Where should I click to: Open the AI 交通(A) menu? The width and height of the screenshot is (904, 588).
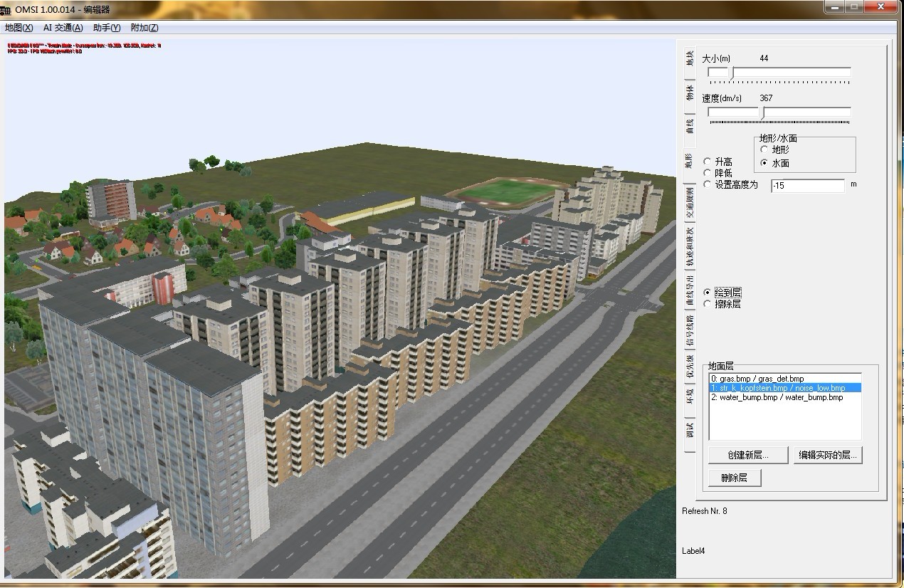[63, 28]
